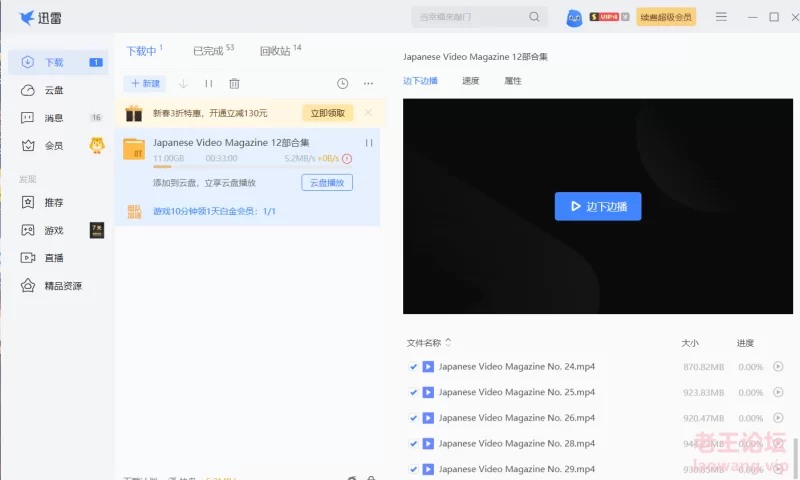The height and width of the screenshot is (480, 800).
Task: Open the user avatar profile
Action: click(574, 18)
